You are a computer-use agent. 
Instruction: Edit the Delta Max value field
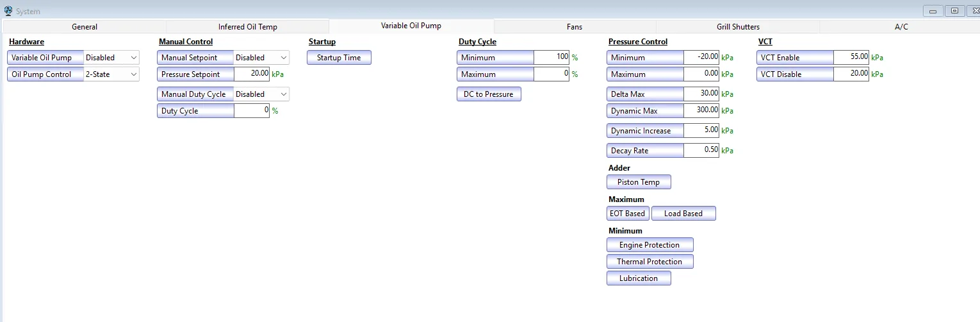702,94
